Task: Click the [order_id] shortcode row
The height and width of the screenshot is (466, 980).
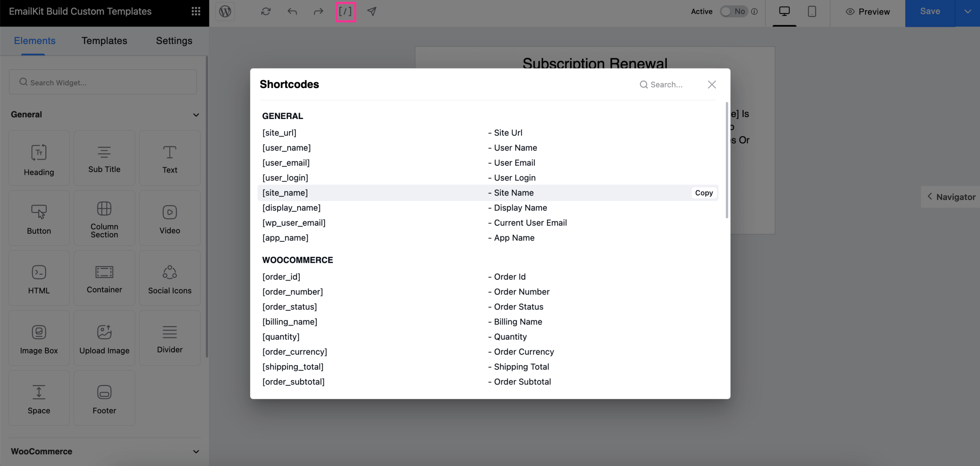Action: 488,277
